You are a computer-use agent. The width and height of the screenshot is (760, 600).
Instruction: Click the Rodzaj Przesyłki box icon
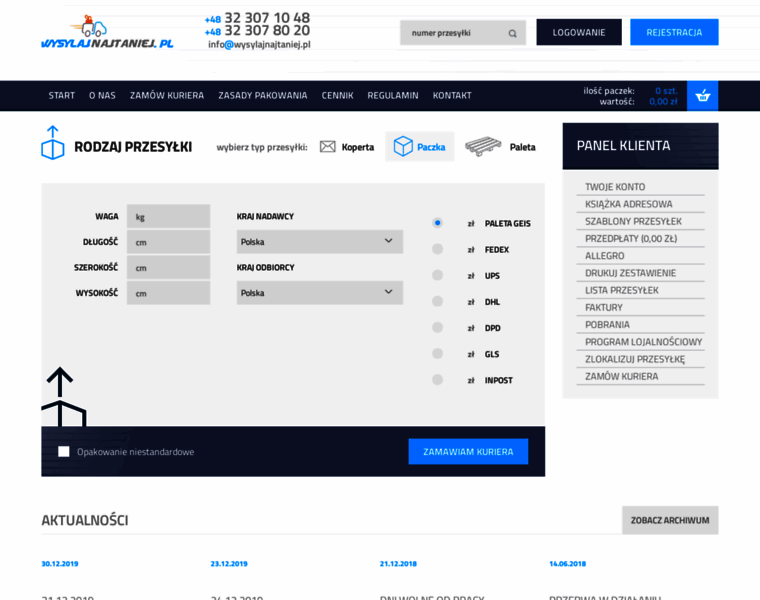pyautogui.click(x=52, y=143)
